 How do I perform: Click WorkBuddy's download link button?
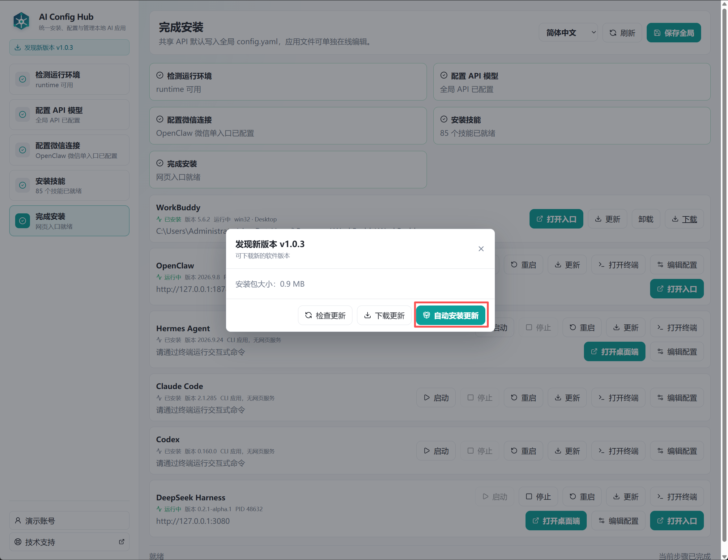684,219
